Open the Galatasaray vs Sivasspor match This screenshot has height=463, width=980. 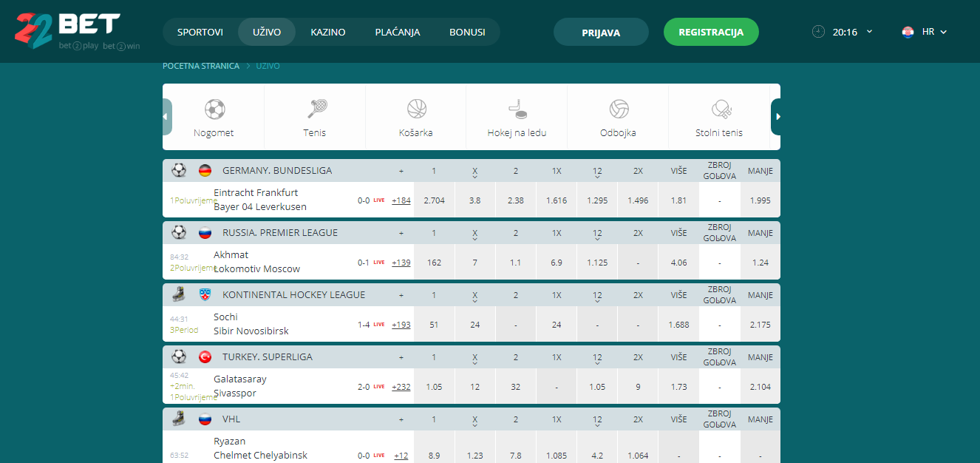[x=240, y=386]
